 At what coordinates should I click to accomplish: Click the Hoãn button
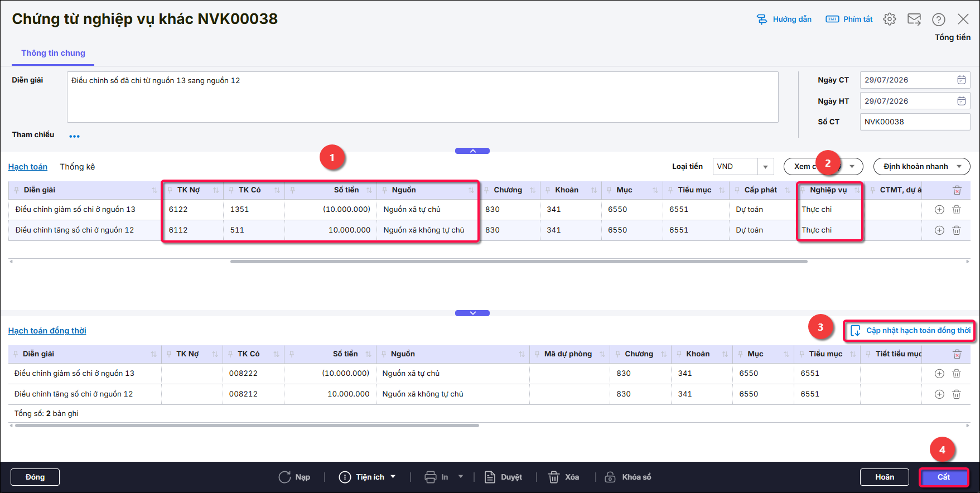point(885,477)
